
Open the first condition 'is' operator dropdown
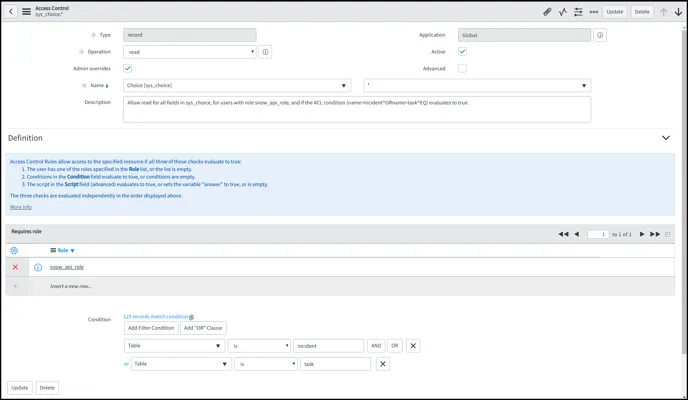tap(259, 346)
